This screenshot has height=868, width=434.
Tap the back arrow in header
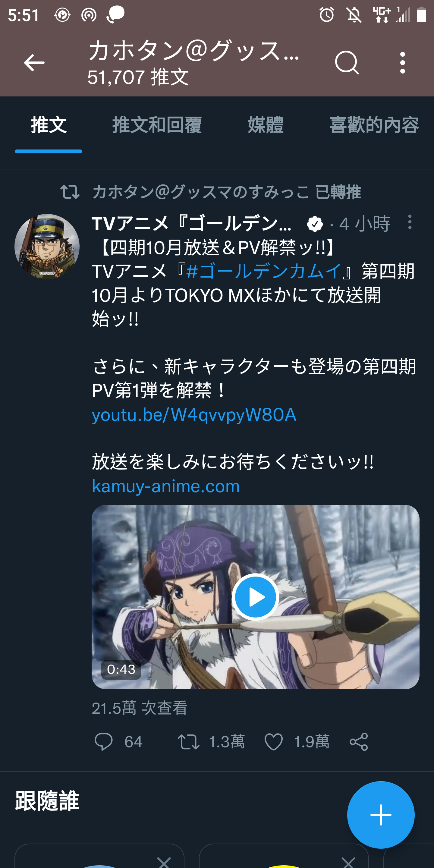click(34, 63)
